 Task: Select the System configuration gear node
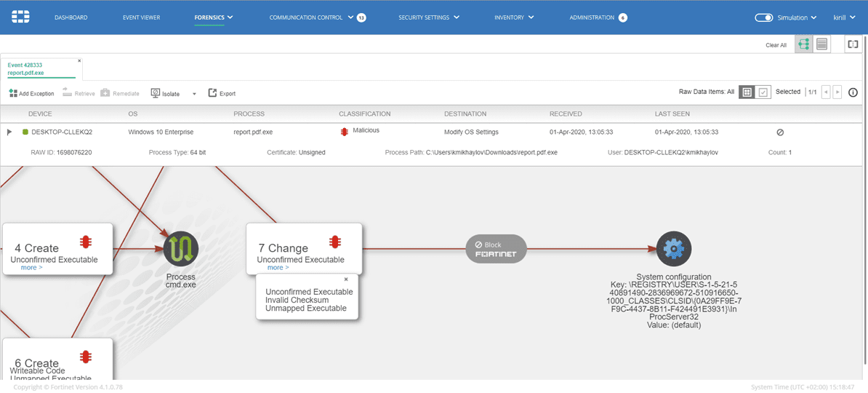(x=674, y=249)
